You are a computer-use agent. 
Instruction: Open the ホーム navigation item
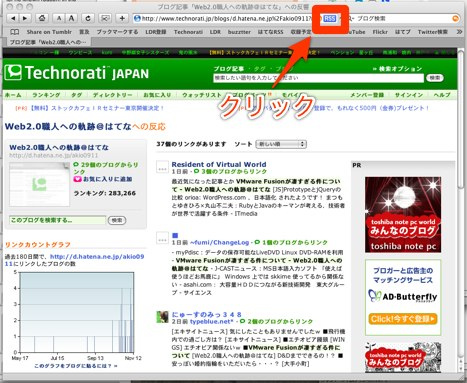coord(13,95)
